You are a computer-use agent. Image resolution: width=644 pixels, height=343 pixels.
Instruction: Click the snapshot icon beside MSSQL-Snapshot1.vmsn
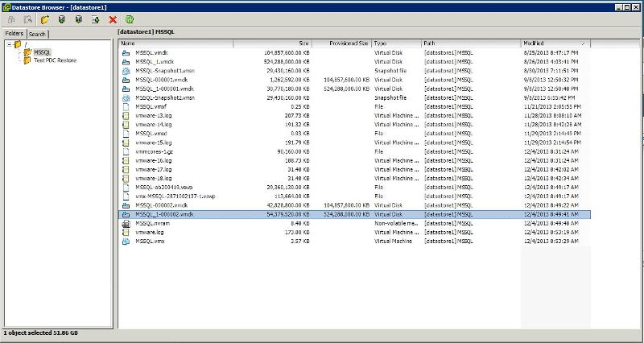tap(126, 71)
